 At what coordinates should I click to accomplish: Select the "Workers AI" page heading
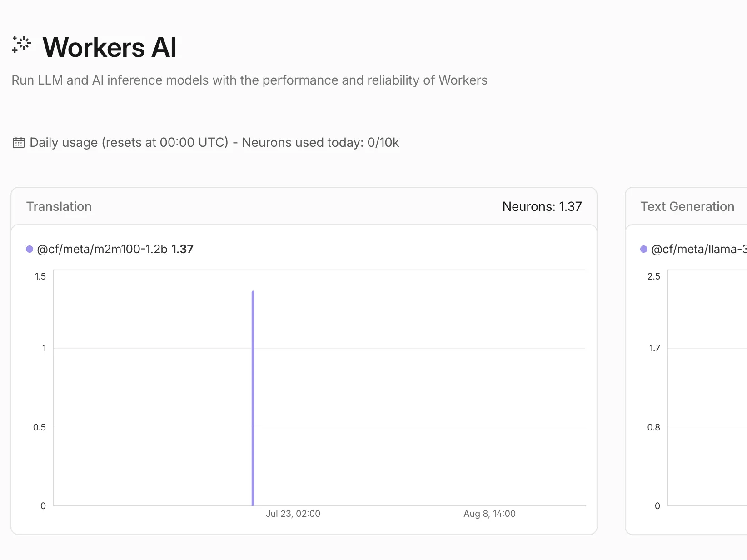[110, 47]
